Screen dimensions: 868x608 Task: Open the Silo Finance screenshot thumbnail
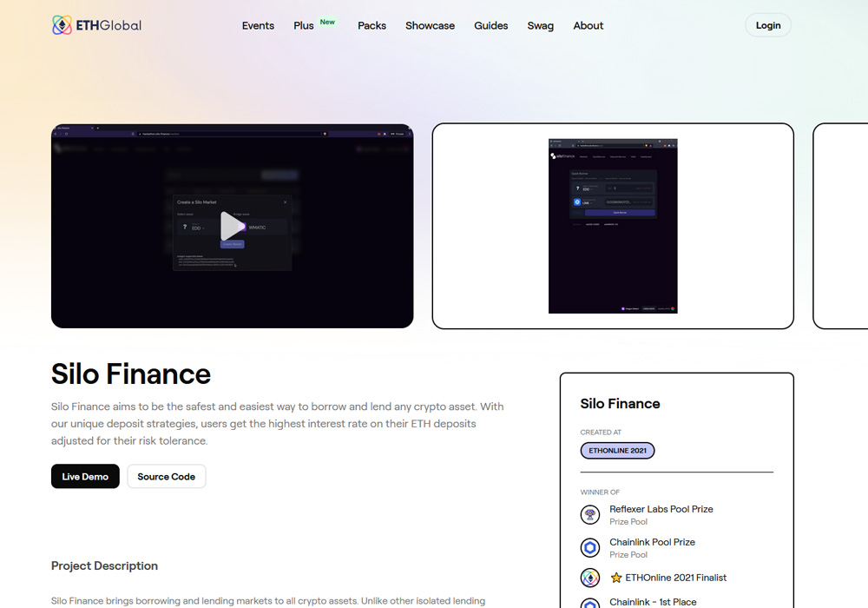[x=613, y=226]
